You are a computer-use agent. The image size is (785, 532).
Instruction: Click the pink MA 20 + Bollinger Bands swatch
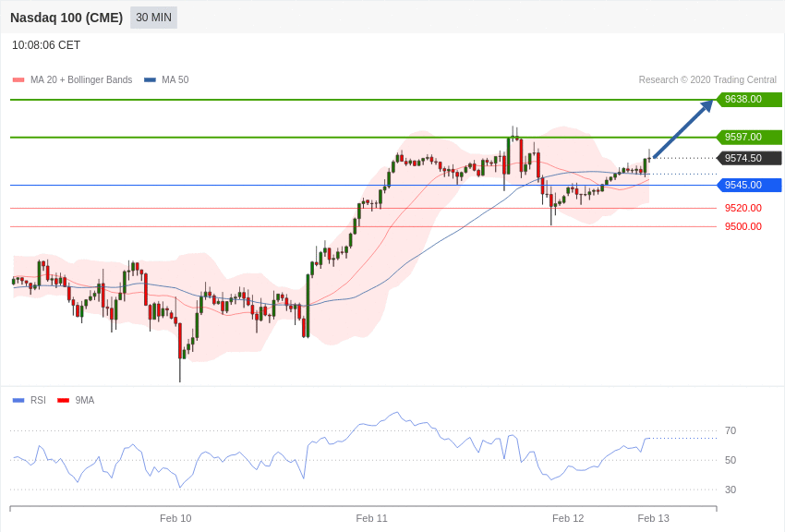(18, 80)
